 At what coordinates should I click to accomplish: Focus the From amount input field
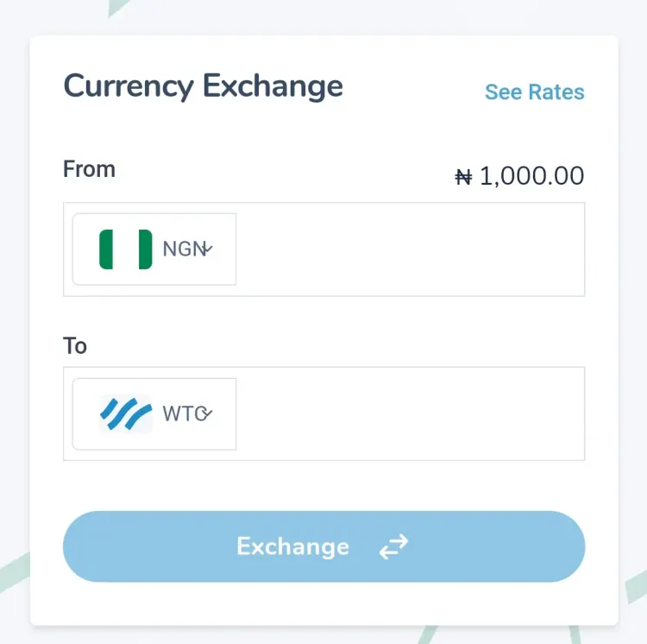[x=410, y=249]
